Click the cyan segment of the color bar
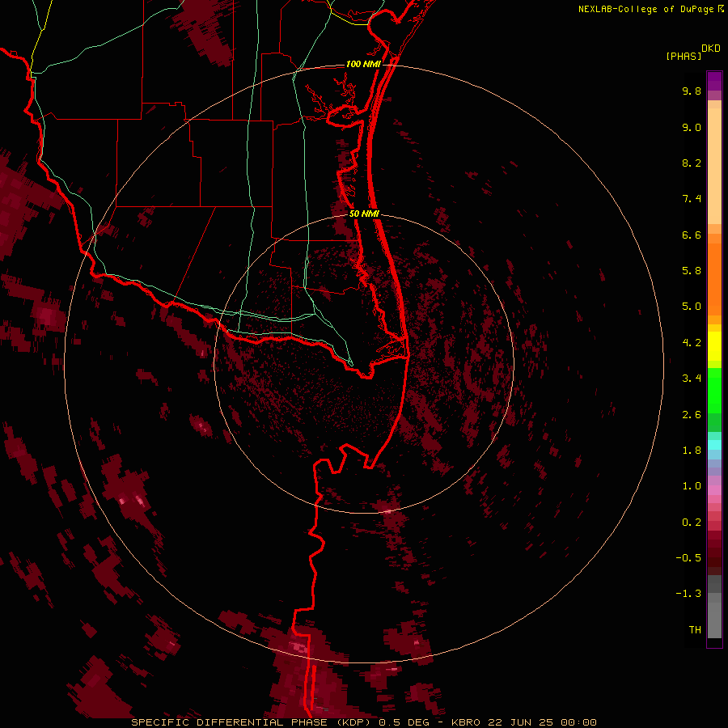Image resolution: width=728 pixels, height=728 pixels. 714,445
